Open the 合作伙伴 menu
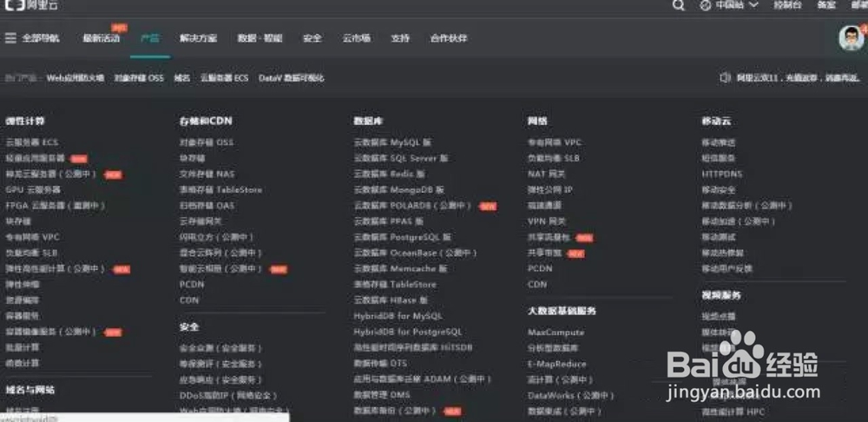This screenshot has height=422, width=868. coord(449,38)
